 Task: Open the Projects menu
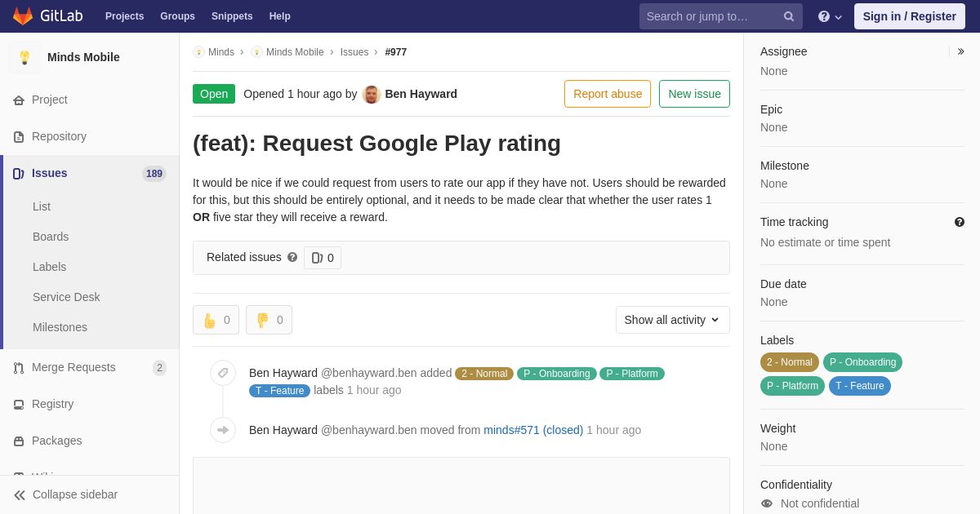pyautogui.click(x=125, y=16)
